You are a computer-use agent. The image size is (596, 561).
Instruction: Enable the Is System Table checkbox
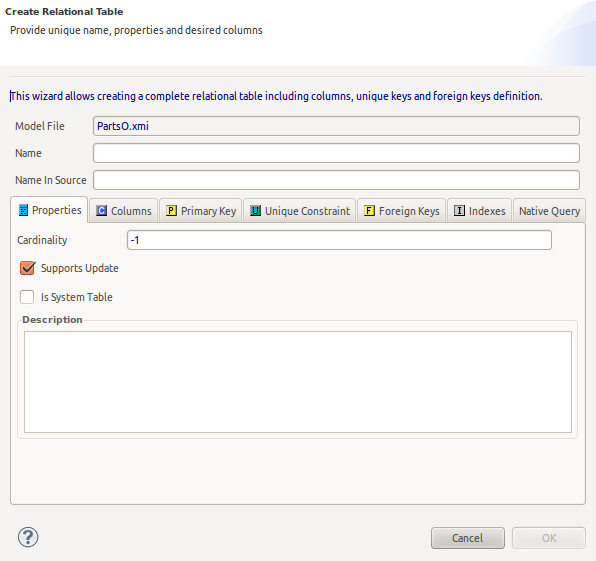click(27, 297)
